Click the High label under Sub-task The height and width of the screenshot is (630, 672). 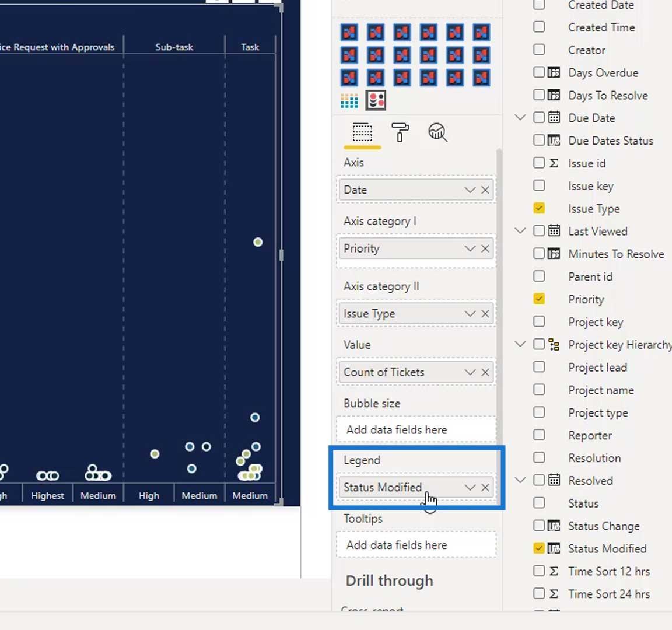(149, 495)
